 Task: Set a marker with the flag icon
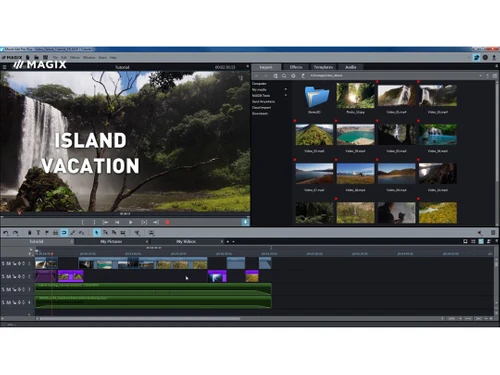[x=47, y=233]
